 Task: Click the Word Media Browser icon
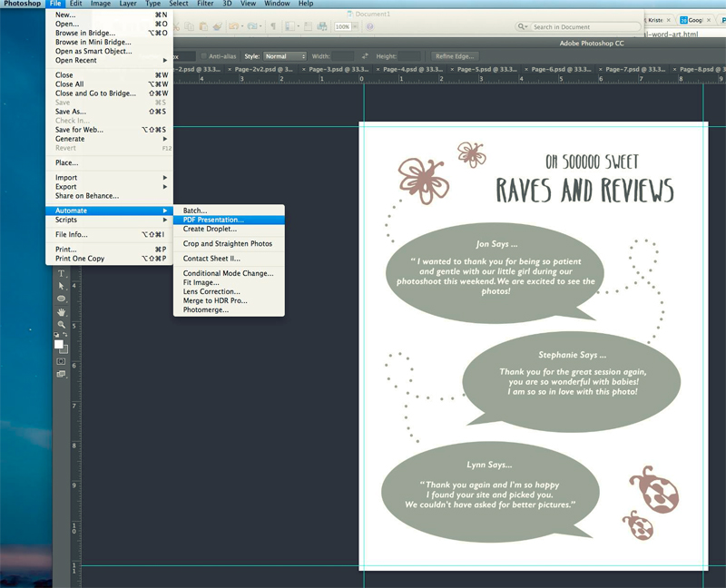click(x=322, y=26)
